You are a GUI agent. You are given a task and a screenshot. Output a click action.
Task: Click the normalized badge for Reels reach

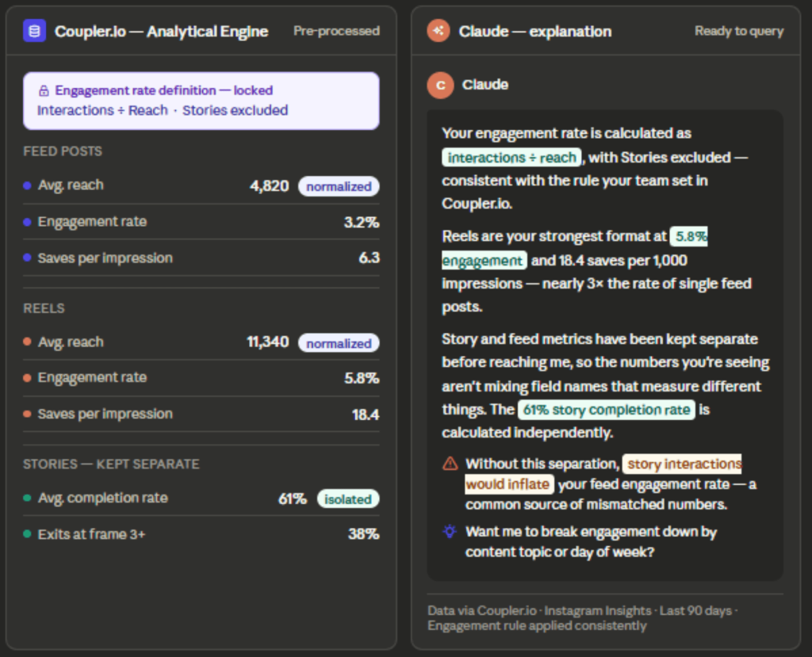click(x=339, y=342)
